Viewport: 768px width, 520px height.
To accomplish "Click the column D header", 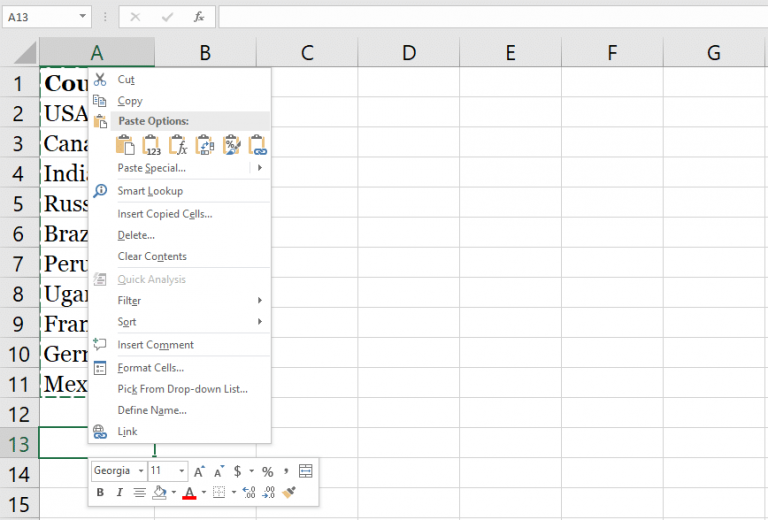I will [x=408, y=53].
